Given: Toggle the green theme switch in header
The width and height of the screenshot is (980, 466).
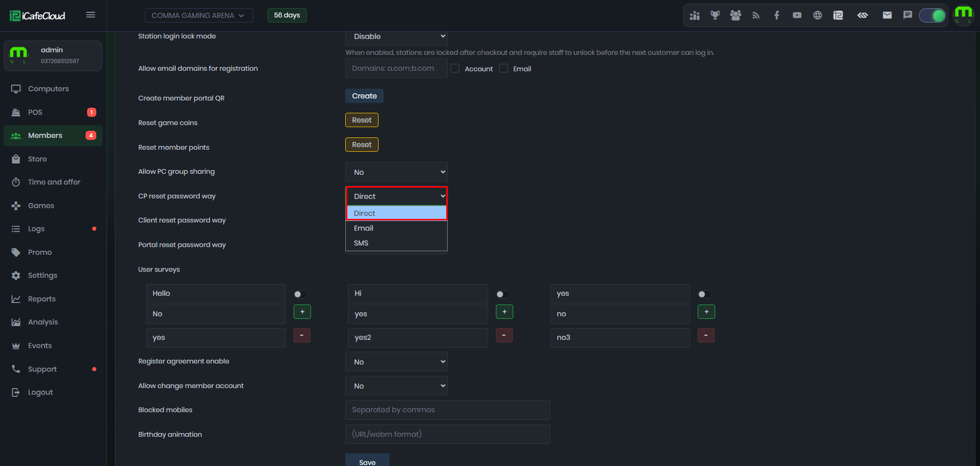Looking at the screenshot, I should pos(932,15).
